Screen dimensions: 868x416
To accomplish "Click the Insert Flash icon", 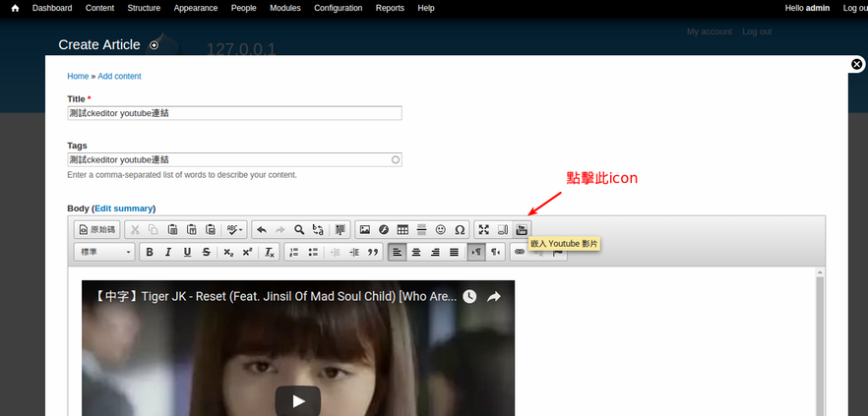I will [x=384, y=229].
